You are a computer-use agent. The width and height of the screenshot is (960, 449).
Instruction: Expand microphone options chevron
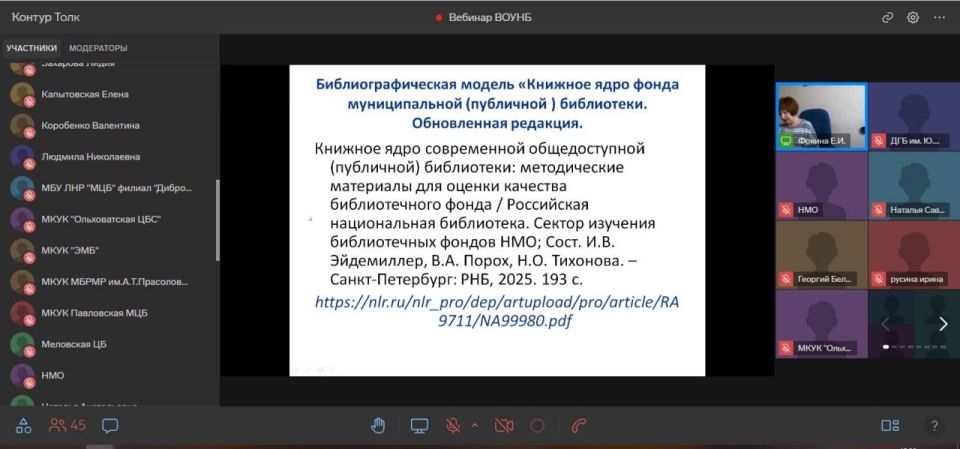click(x=474, y=424)
